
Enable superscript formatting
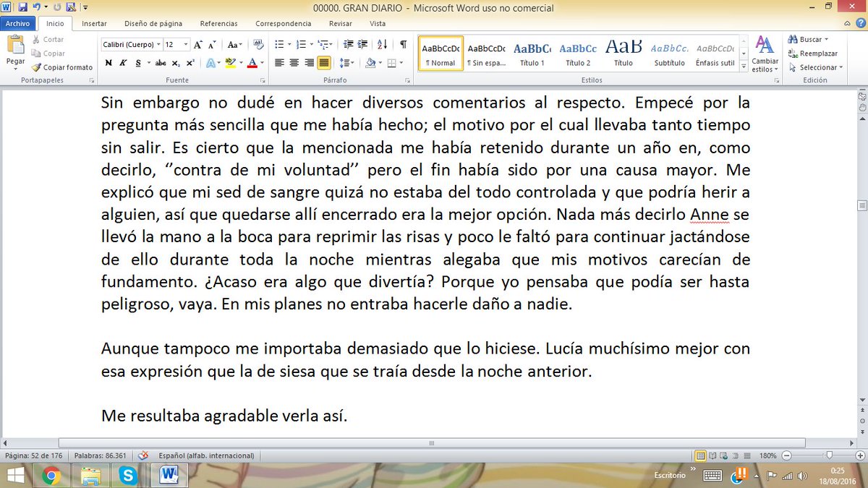[190, 62]
